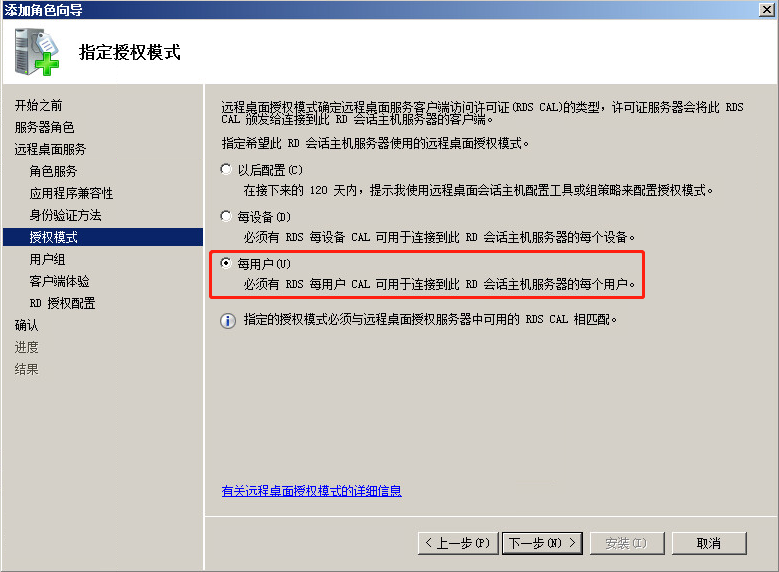Screen dimensions: 779x572
Task: Go to 服务器角色 step
Action: click(x=45, y=127)
